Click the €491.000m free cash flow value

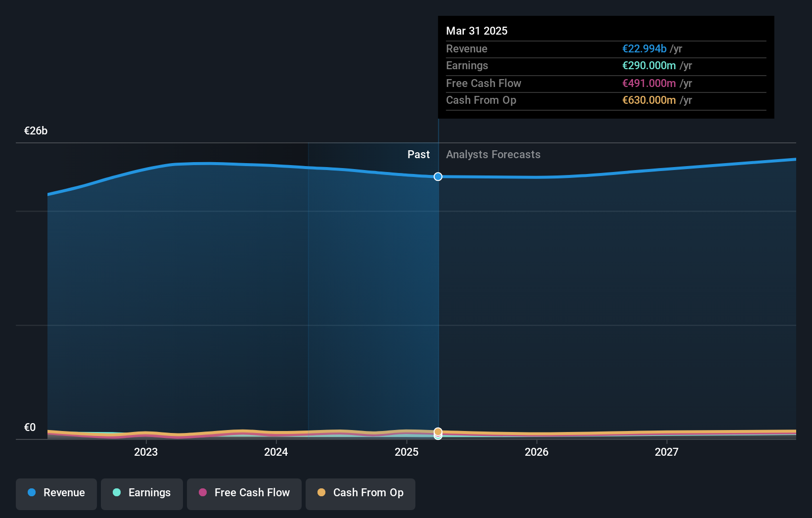pos(649,83)
